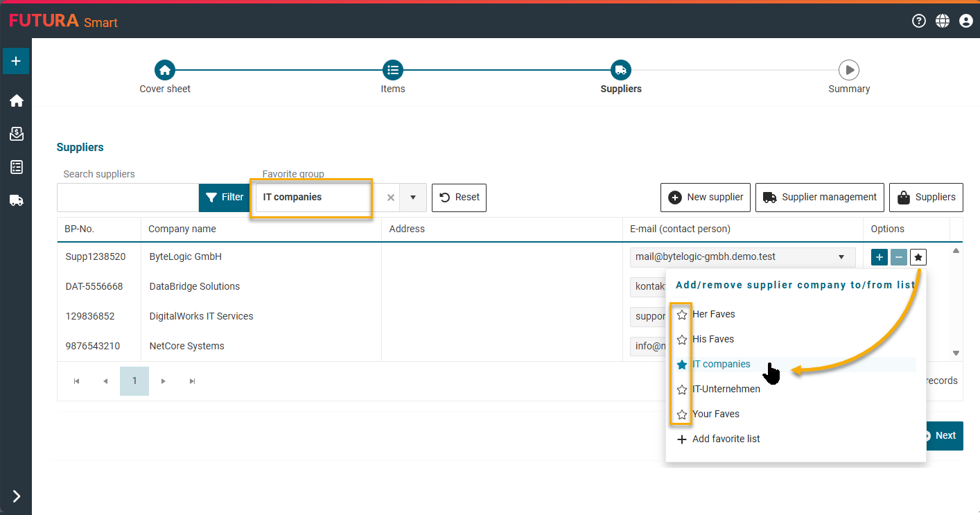Viewport: 980px width, 515px height.
Task: Open the help question mark icon
Action: tap(919, 21)
